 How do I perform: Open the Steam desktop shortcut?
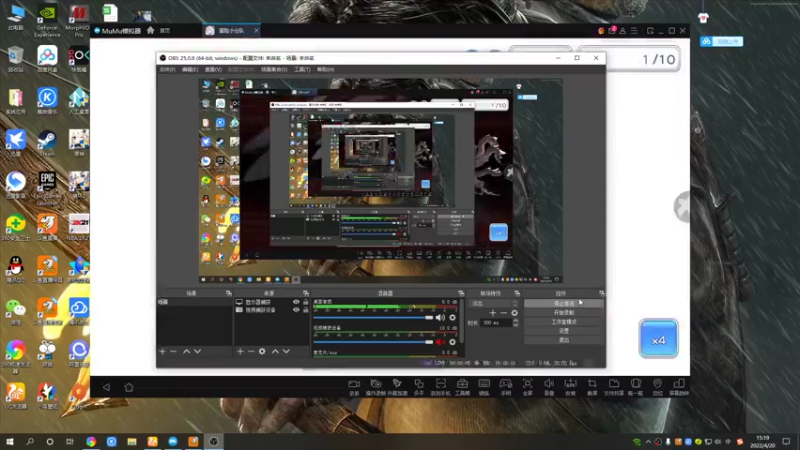click(x=47, y=143)
